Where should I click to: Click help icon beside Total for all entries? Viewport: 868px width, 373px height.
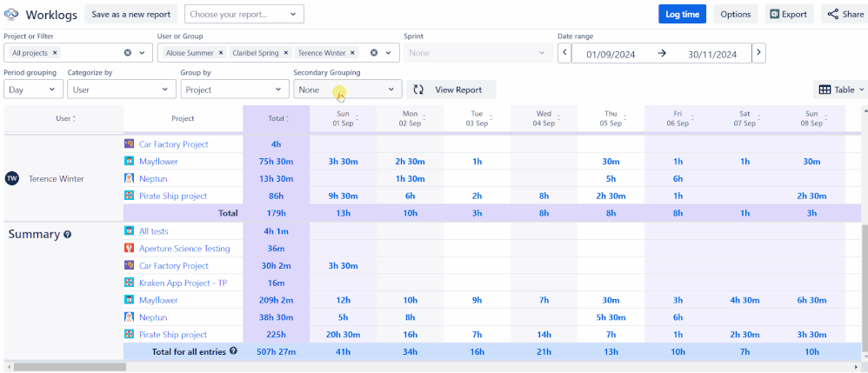pyautogui.click(x=233, y=351)
